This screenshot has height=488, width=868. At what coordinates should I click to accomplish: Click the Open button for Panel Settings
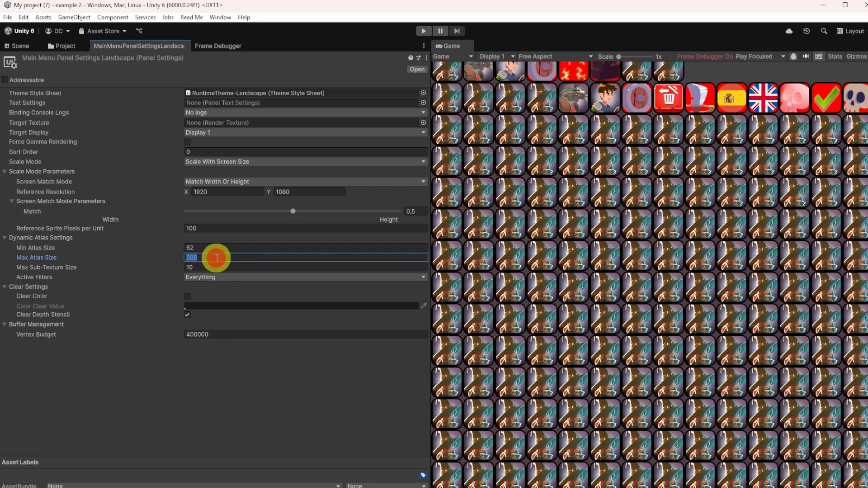coord(416,69)
